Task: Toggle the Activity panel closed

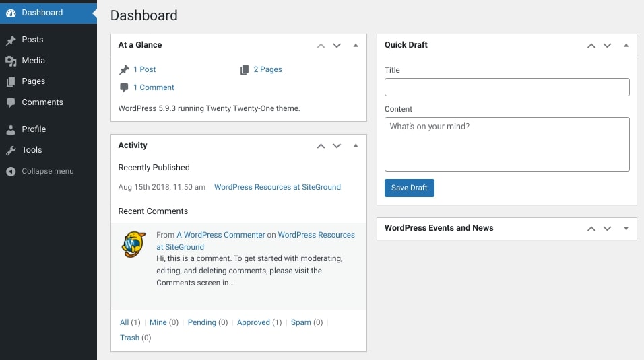Action: pyautogui.click(x=356, y=146)
